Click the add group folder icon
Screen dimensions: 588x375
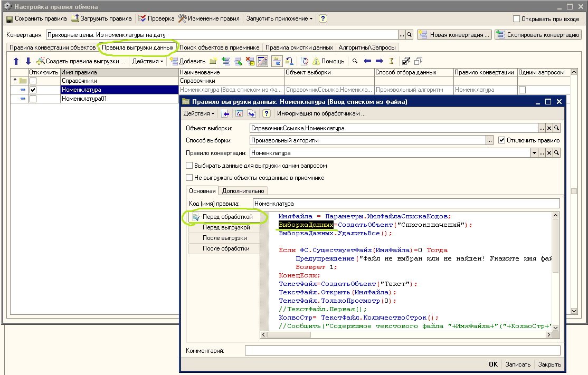pos(213,61)
